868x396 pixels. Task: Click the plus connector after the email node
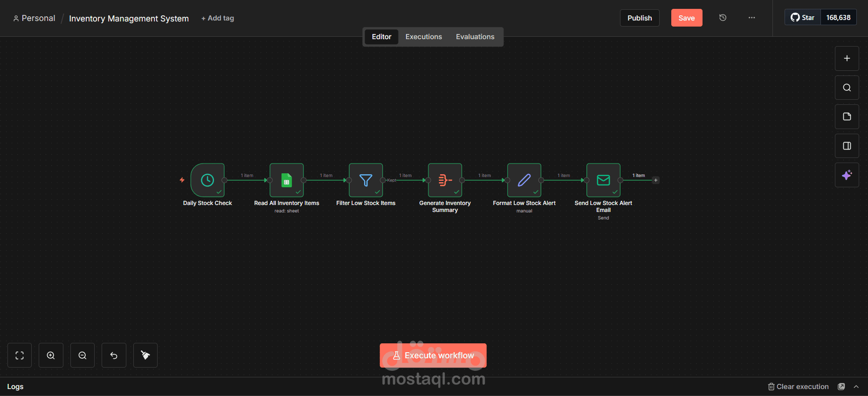point(656,180)
